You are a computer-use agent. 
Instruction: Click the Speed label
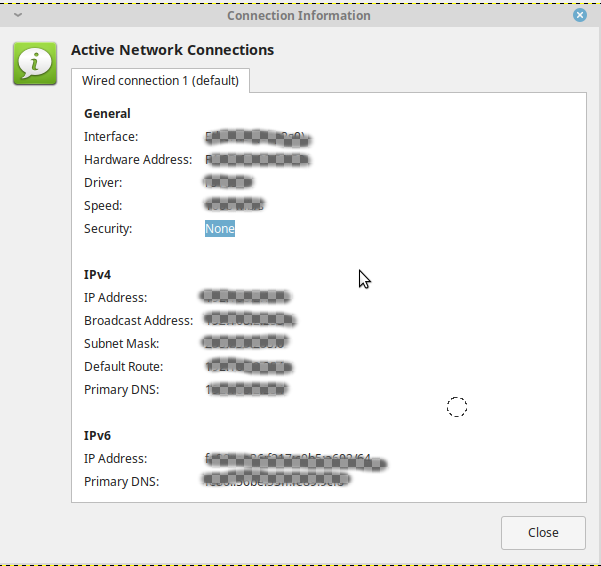103,206
